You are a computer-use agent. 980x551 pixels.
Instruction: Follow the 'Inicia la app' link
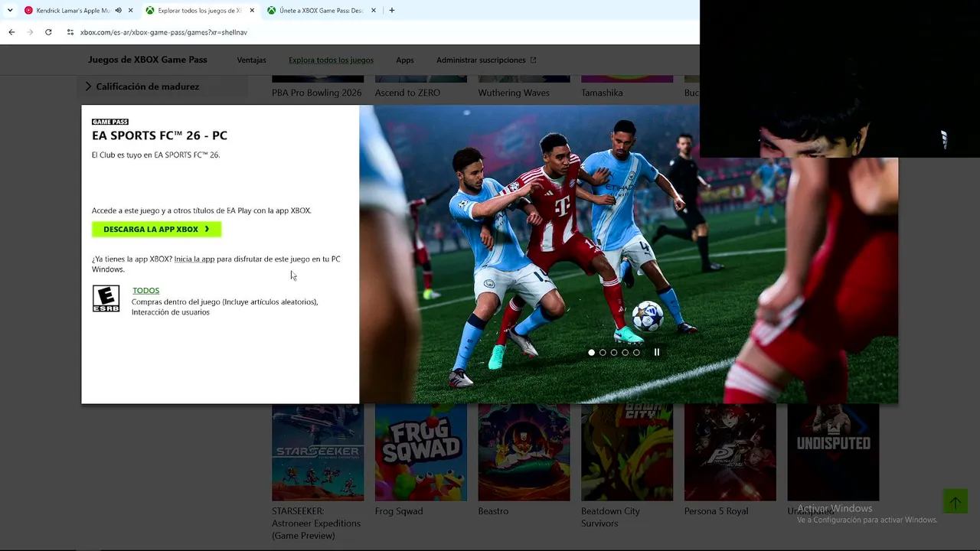(194, 259)
